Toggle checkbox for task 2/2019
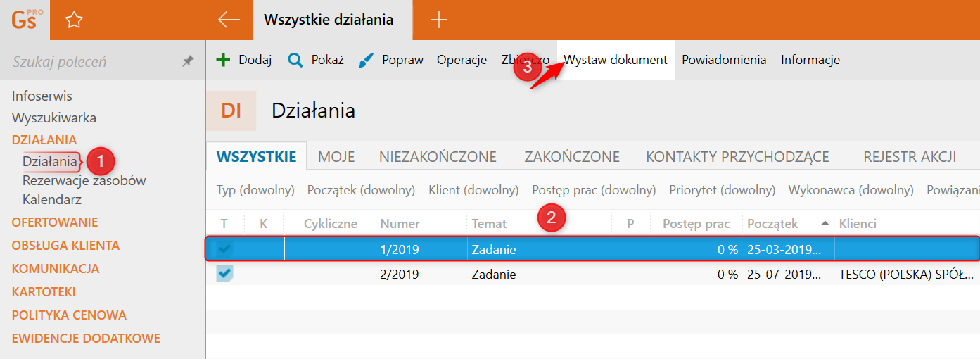980x359 pixels. [x=224, y=274]
